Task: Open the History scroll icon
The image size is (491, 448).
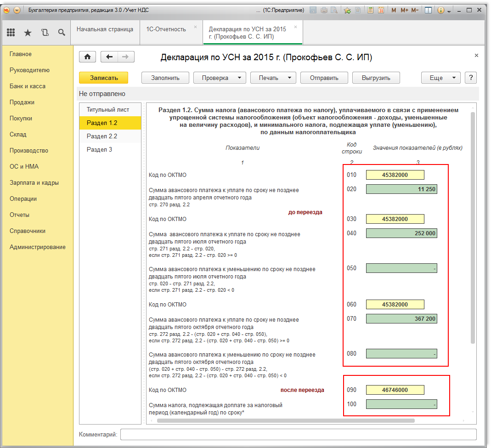Action: [45, 32]
